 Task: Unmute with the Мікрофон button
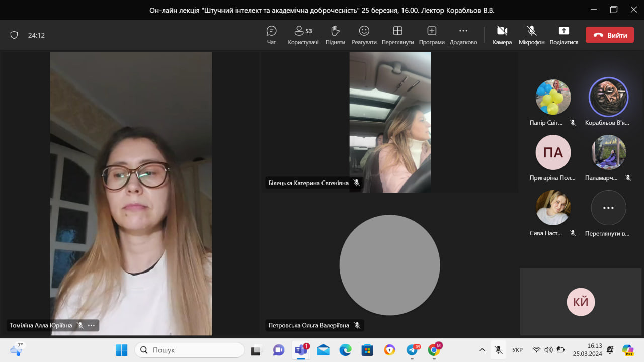click(532, 35)
